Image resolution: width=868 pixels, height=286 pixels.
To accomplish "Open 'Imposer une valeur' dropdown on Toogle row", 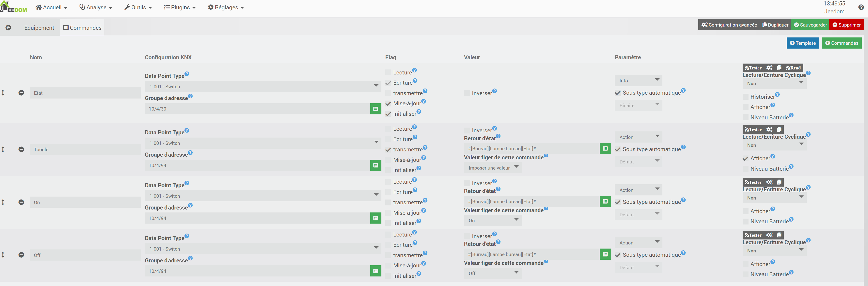I will [x=493, y=168].
